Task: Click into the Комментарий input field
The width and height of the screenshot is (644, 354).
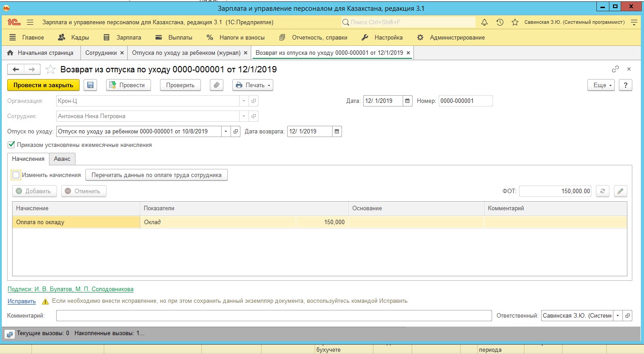Action: [x=274, y=316]
